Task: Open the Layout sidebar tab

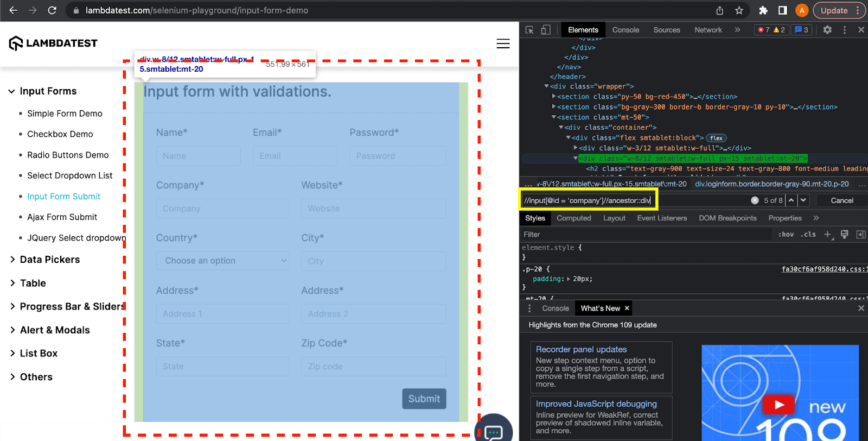Action: 614,218
